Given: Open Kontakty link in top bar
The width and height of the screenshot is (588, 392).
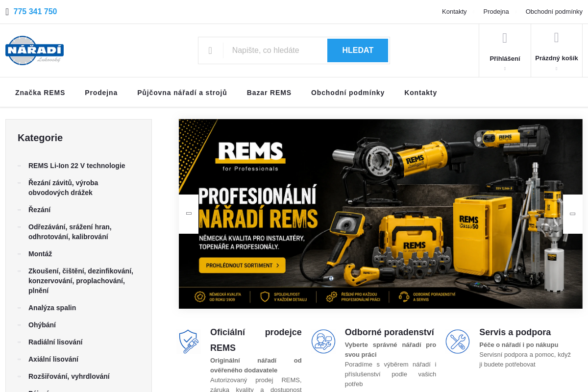Looking at the screenshot, I should click(x=454, y=12).
